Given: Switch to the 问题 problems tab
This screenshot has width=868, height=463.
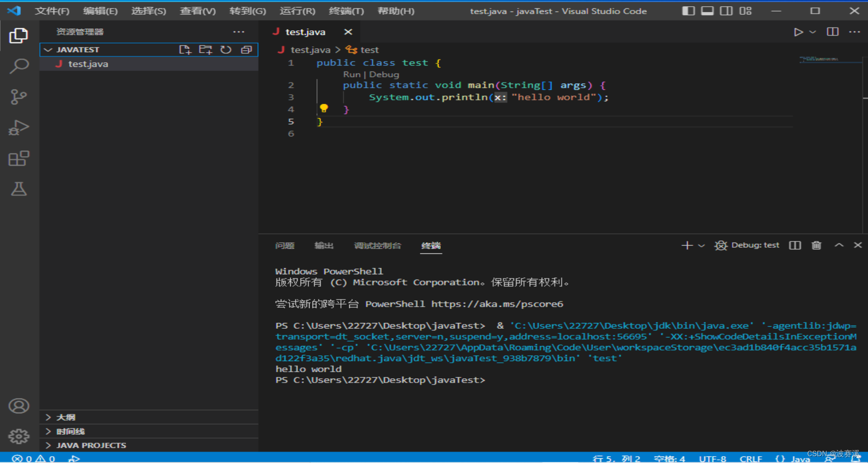Looking at the screenshot, I should [285, 246].
